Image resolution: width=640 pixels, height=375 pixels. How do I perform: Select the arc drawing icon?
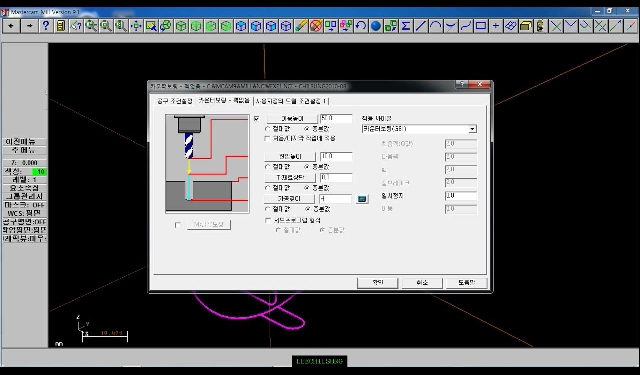tap(436, 26)
